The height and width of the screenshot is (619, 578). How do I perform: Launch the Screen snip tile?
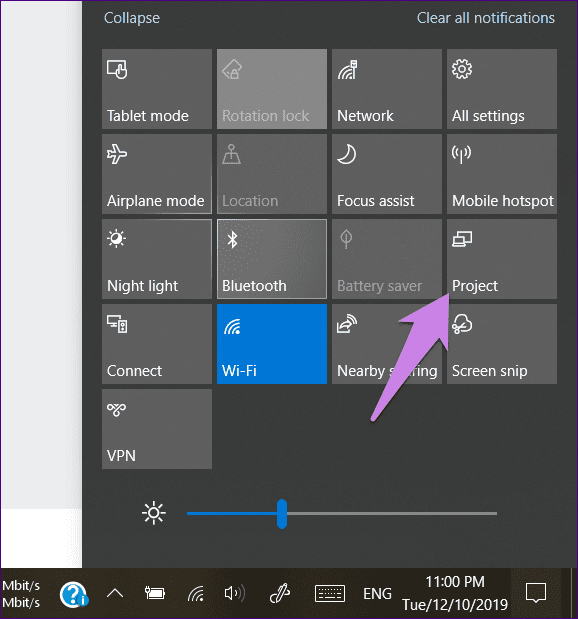coord(502,344)
